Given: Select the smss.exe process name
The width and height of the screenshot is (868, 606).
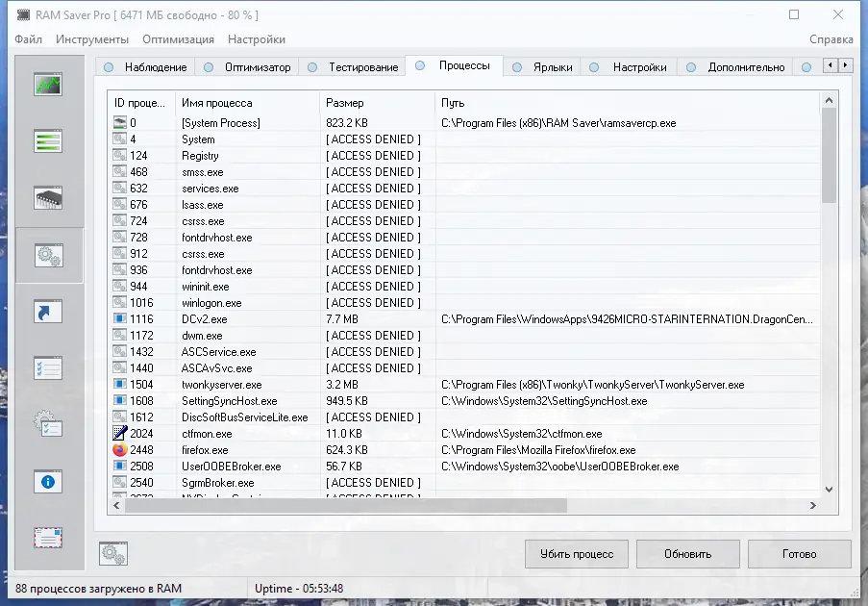Looking at the screenshot, I should 203,172.
